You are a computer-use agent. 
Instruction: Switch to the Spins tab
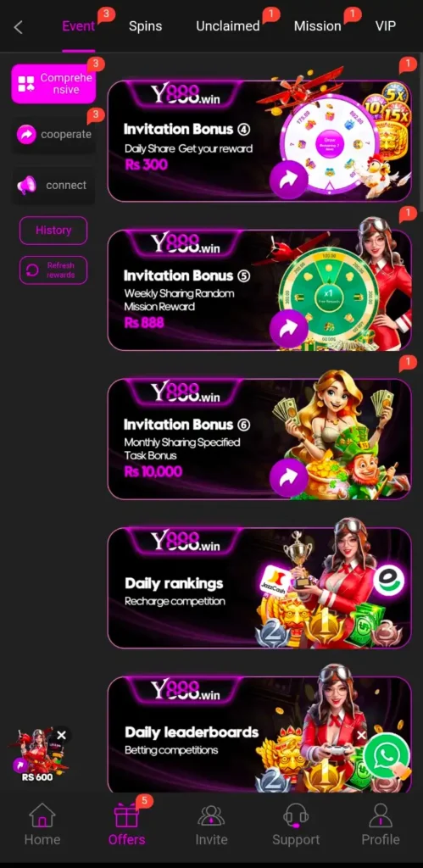145,26
